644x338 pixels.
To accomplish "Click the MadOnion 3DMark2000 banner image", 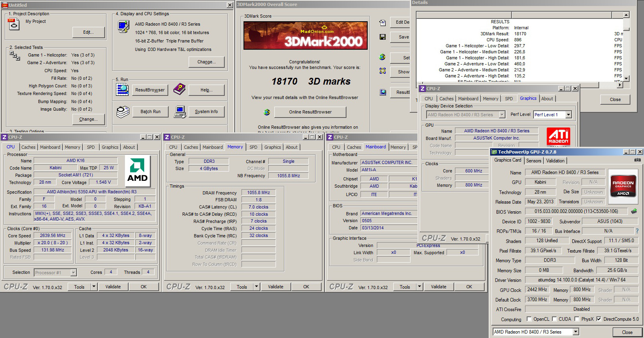I will (x=306, y=35).
